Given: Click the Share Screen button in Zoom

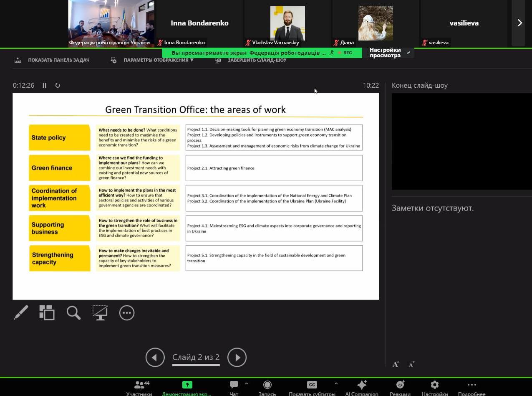Looking at the screenshot, I should tap(187, 388).
